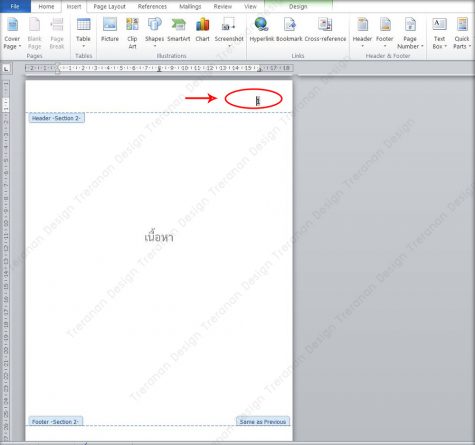Viewport: 475px width, 445px height.
Task: Insert a Bookmark
Action: pyautogui.click(x=289, y=31)
